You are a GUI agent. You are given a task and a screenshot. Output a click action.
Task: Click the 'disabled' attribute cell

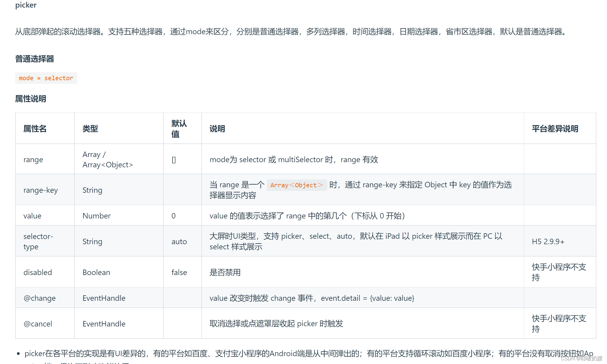click(x=38, y=272)
